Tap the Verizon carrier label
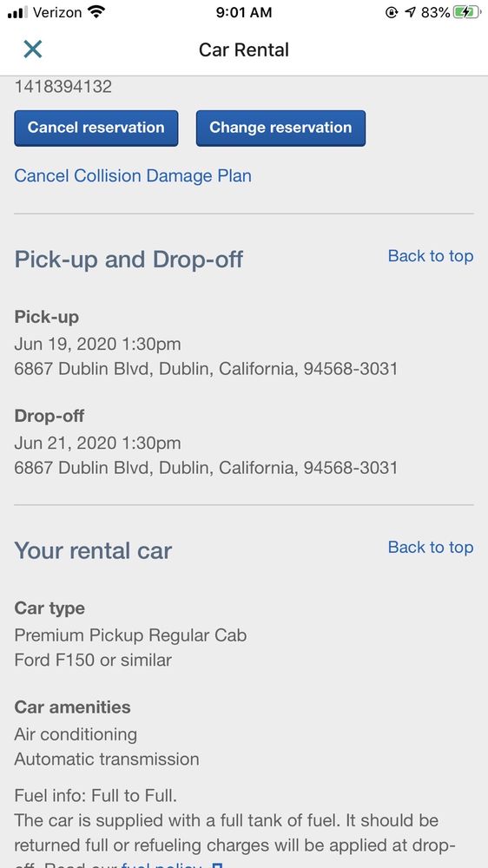Screen dimensions: 488x868 [x=59, y=12]
